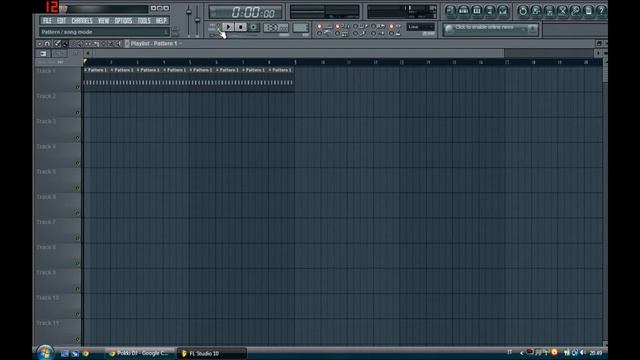Open the Step Sequencer view icon
This screenshot has width=640, height=360.
(x=463, y=11)
